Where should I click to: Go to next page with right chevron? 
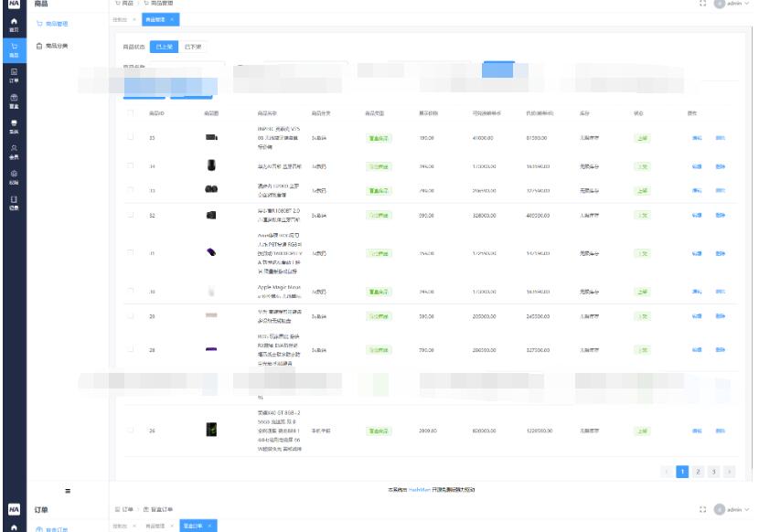[x=730, y=471]
